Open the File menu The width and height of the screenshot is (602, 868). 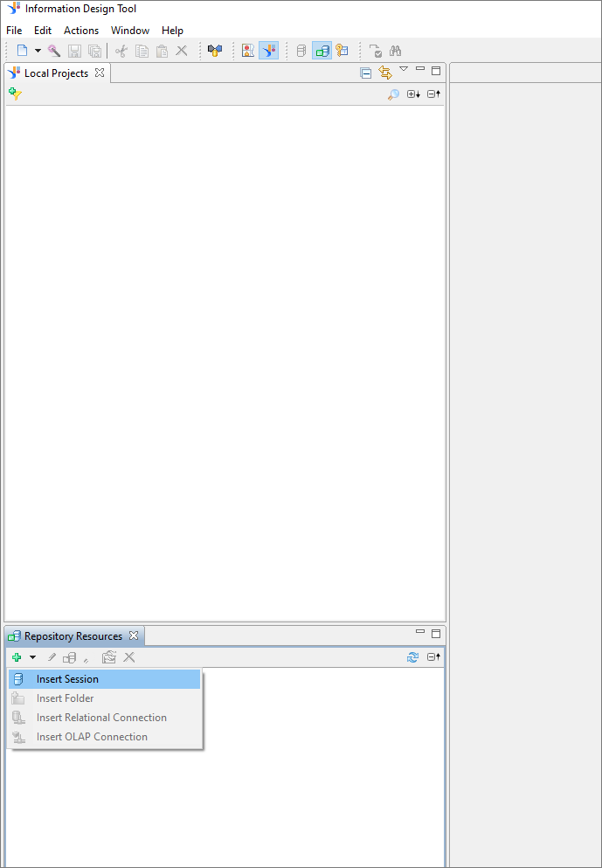point(14,31)
